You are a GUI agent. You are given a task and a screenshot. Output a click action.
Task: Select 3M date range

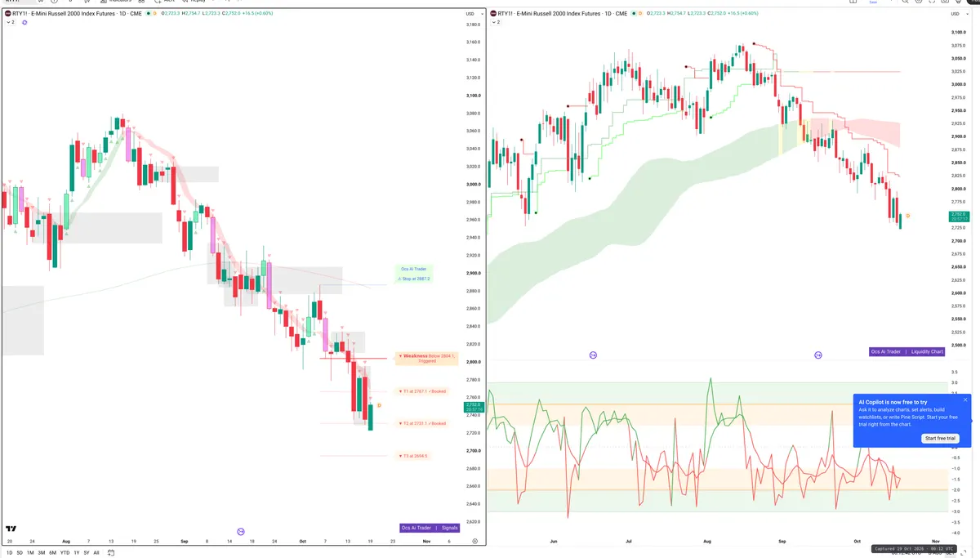(x=42, y=553)
